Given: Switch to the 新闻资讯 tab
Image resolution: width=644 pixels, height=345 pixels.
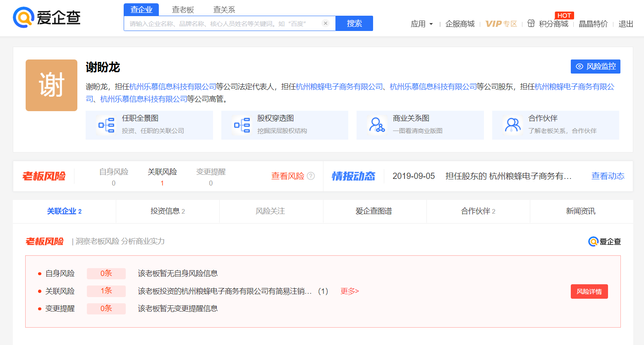Looking at the screenshot, I should (581, 211).
